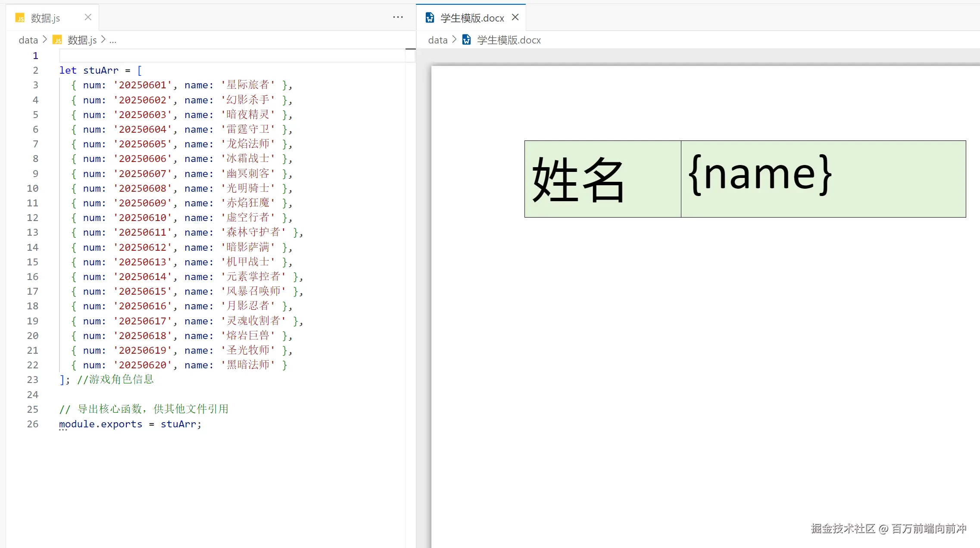Click the JS file icon on 数据.js tab
The image size is (980, 548).
tap(20, 18)
